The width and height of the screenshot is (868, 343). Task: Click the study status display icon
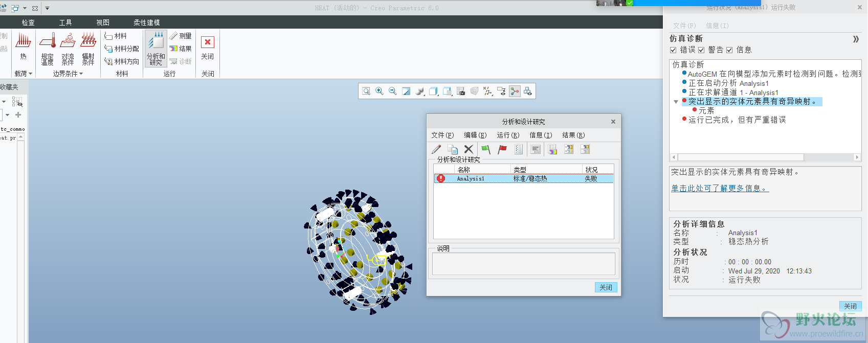pos(536,149)
